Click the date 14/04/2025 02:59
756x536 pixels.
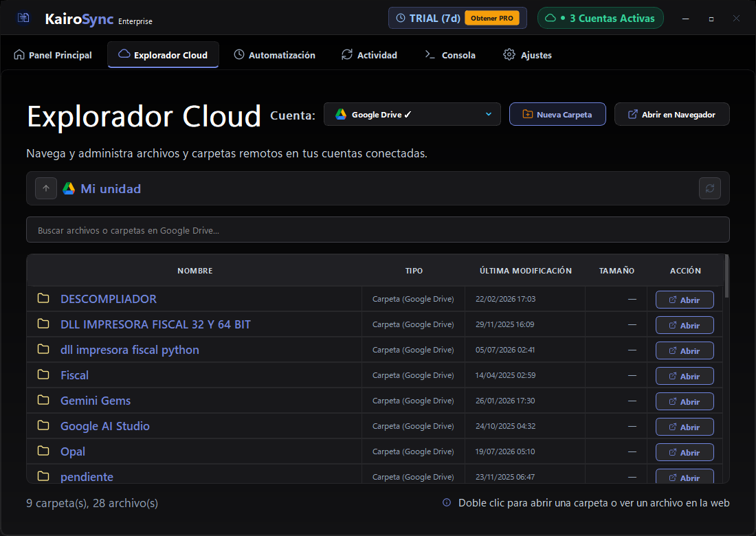coord(505,375)
